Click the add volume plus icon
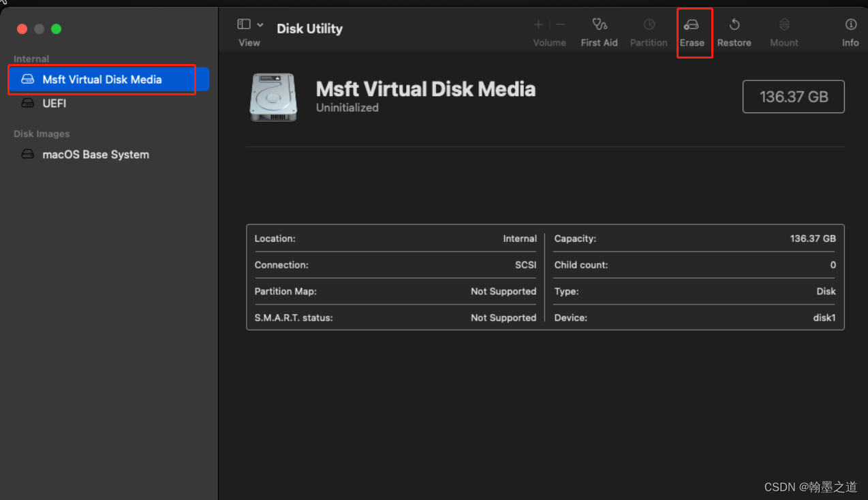This screenshot has width=868, height=500. [538, 25]
